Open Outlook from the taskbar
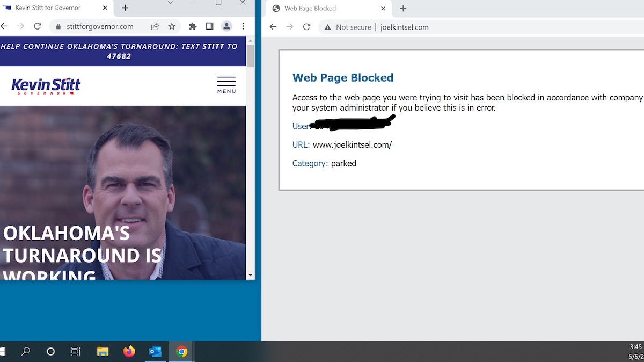The height and width of the screenshot is (362, 644). coord(155,352)
